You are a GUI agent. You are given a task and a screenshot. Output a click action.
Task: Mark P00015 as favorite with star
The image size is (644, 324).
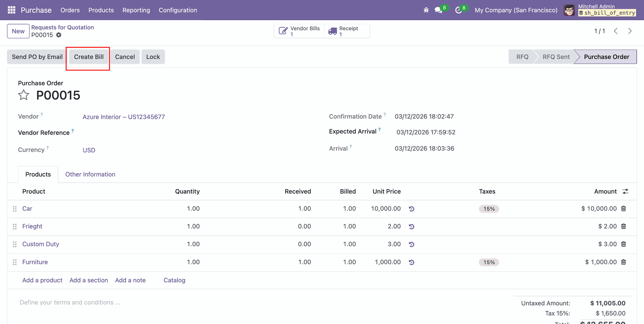[x=23, y=95]
